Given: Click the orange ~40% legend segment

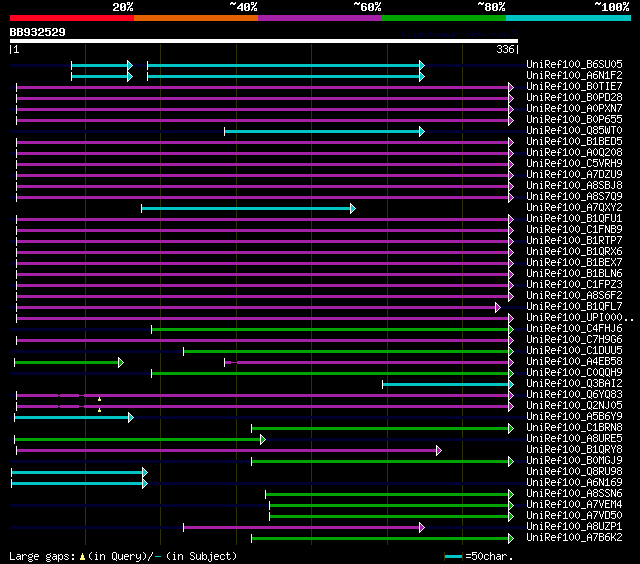Looking at the screenshot, I should [x=195, y=18].
